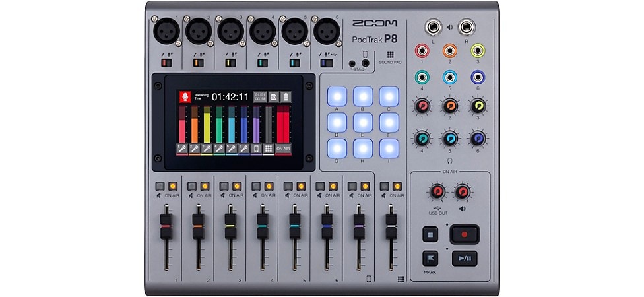Screen dimensions: 644x297
Task: Click the yellow headphone jack 3
Action: pos(478,51)
